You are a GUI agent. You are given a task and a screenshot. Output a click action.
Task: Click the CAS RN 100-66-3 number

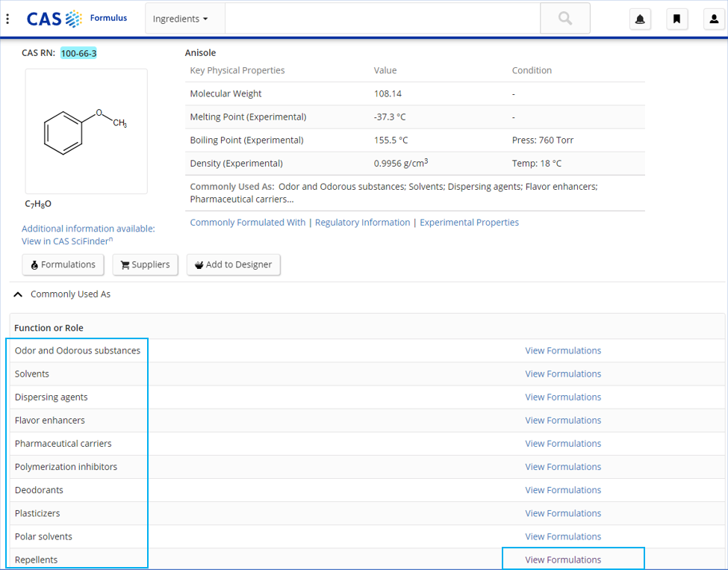tap(78, 53)
